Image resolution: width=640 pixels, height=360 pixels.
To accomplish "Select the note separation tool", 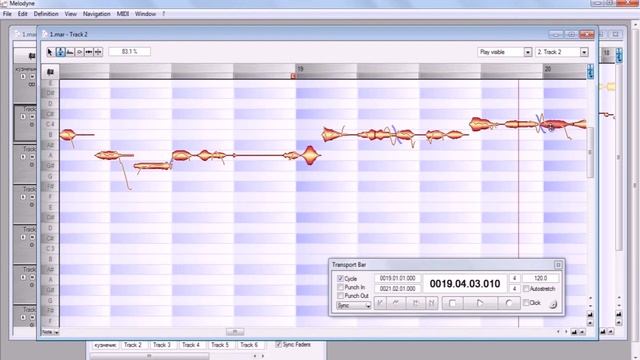I will [x=98, y=52].
